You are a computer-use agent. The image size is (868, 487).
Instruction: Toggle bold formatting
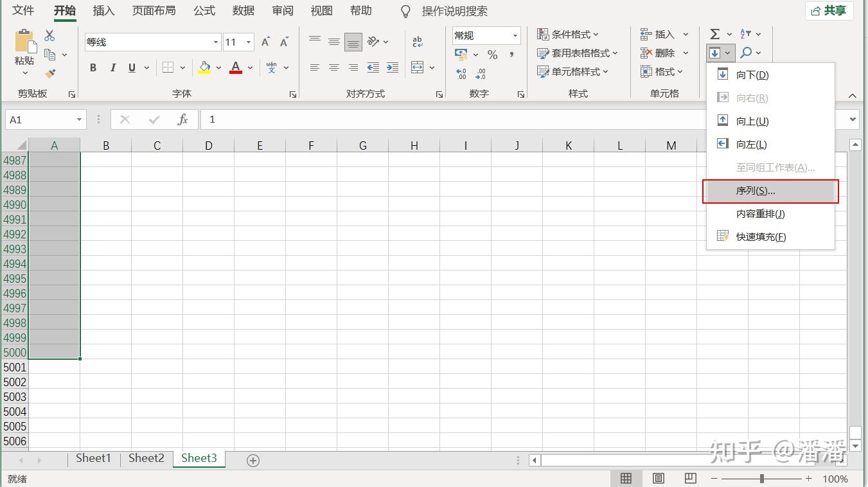92,67
